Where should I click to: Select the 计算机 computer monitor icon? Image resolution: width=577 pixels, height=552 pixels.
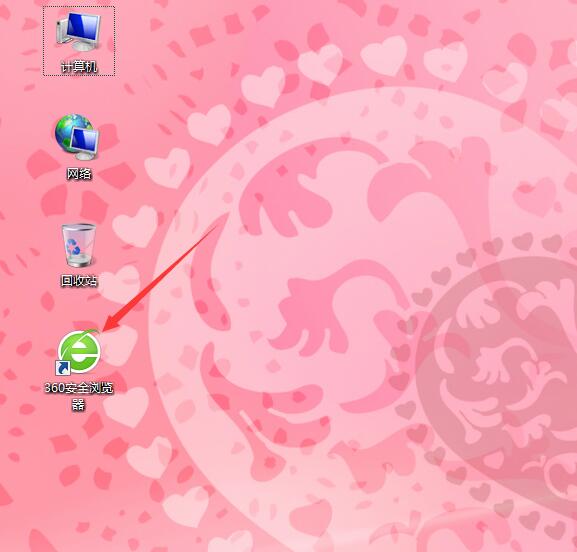[78, 32]
